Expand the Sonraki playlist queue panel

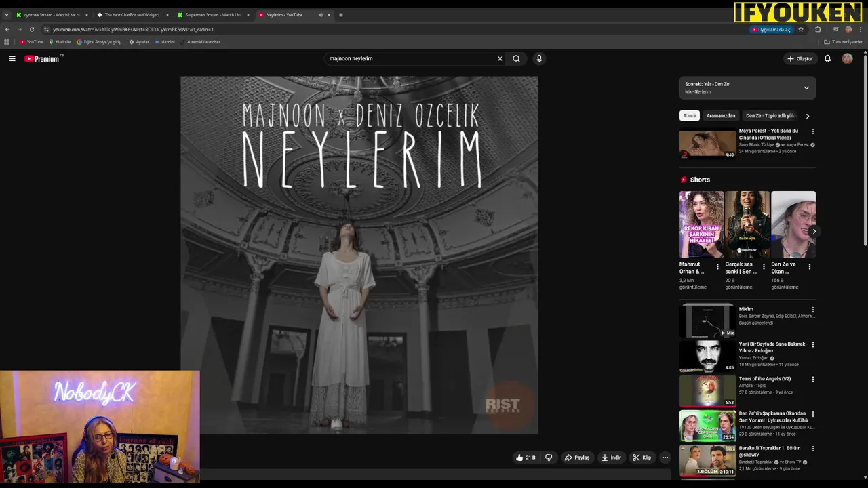[806, 88]
